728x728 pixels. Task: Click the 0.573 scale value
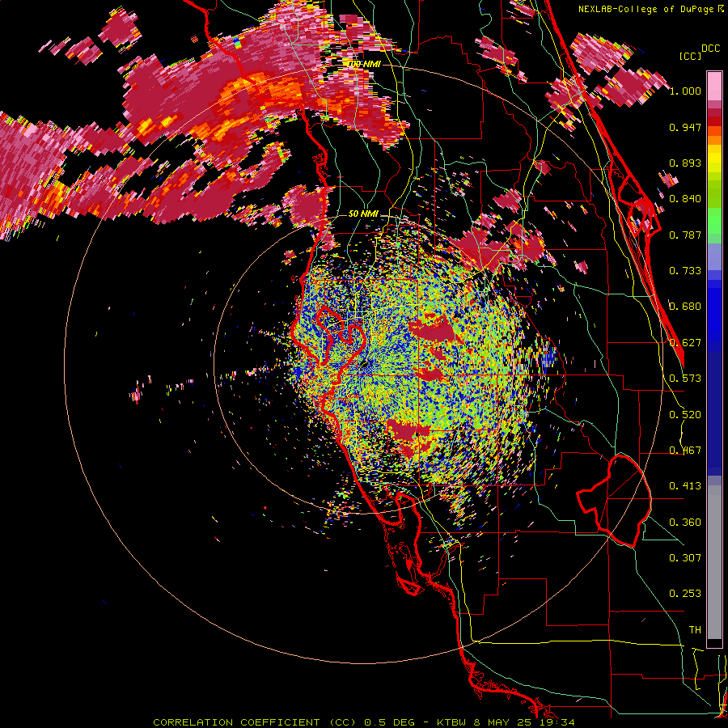coord(685,379)
